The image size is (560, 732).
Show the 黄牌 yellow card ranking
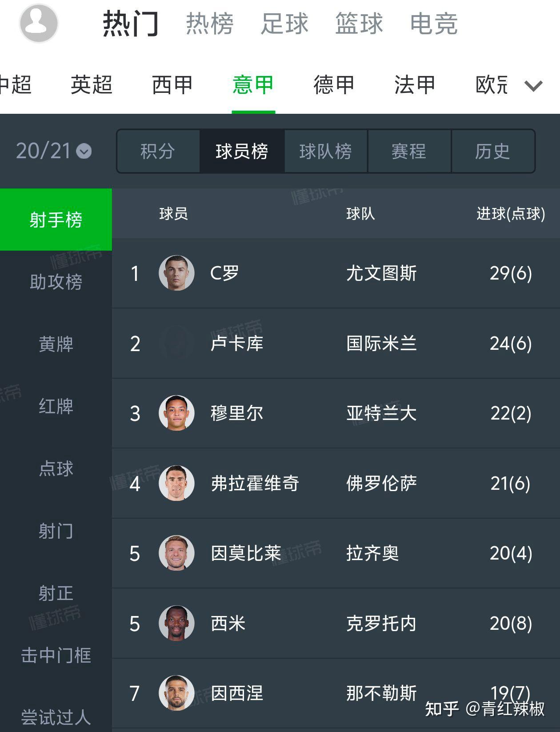[56, 344]
